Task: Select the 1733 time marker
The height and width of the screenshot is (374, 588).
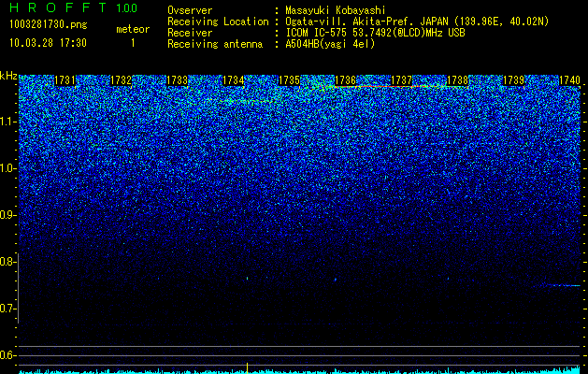Action: [177, 80]
